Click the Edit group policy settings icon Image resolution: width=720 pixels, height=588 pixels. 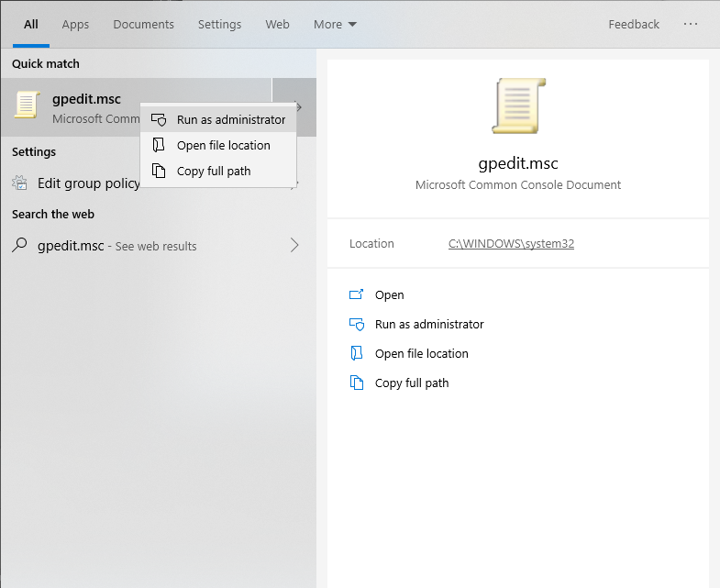click(x=20, y=183)
